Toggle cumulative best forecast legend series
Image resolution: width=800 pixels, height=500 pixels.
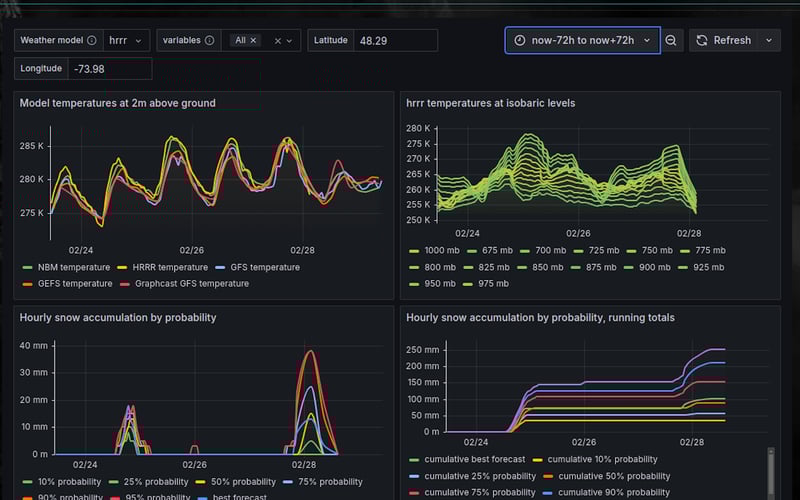point(474,460)
